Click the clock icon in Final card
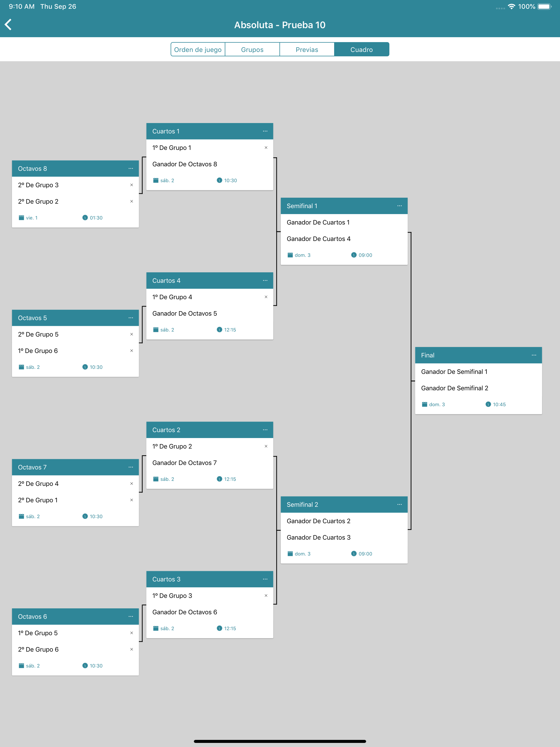This screenshot has height=747, width=560. (x=488, y=405)
